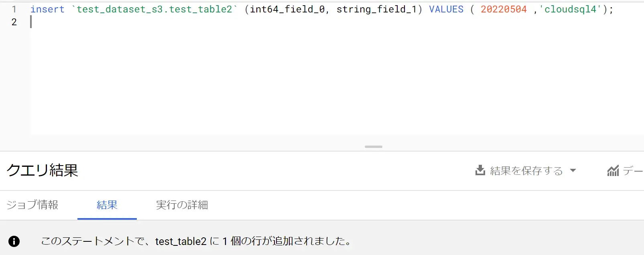Open the ジョブ情報 tab

coord(32,205)
